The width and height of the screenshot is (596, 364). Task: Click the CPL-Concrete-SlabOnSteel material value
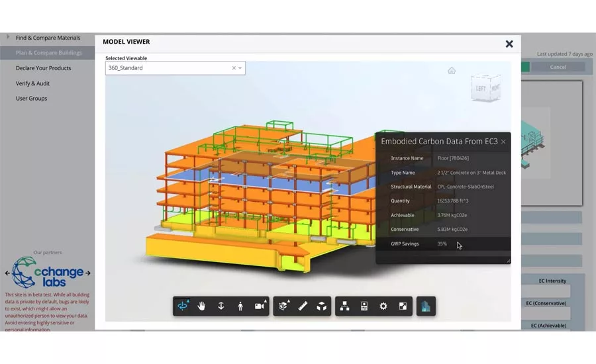pyautogui.click(x=466, y=187)
